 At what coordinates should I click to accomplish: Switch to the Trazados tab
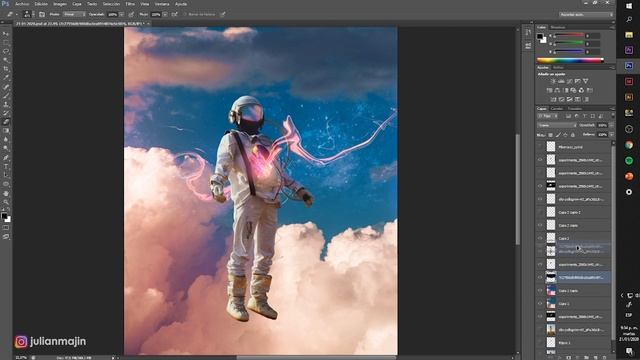(x=575, y=109)
